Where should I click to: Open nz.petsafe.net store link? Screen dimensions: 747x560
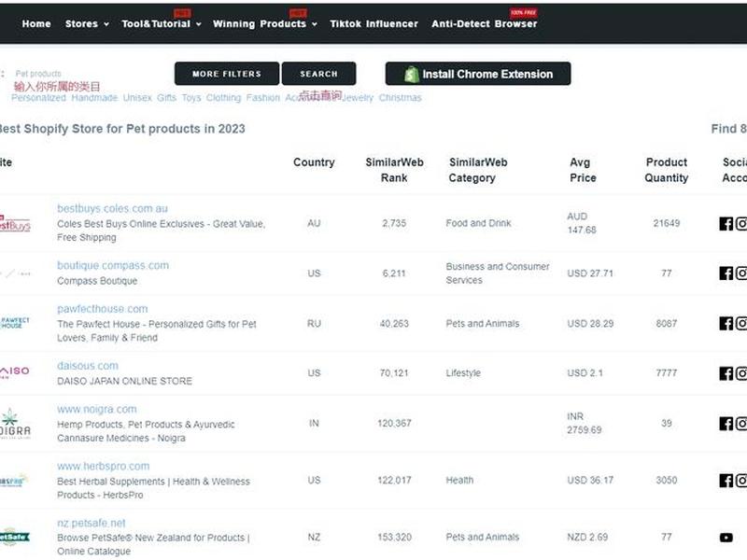coord(92,523)
